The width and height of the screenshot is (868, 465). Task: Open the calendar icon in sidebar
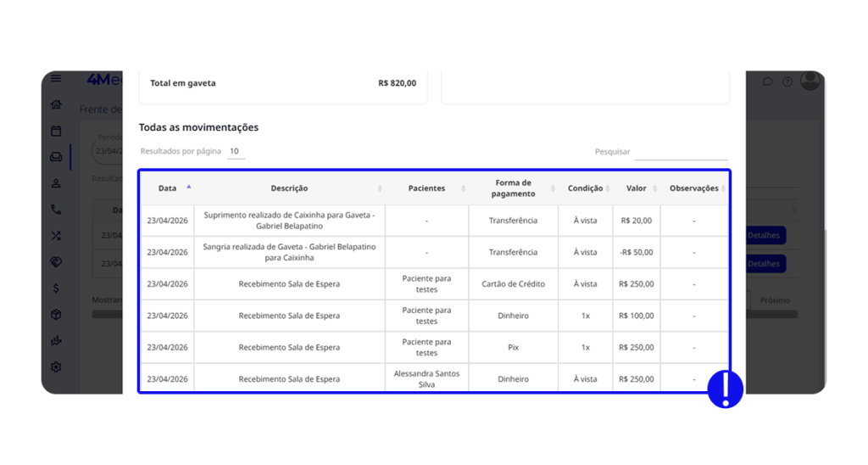(x=56, y=131)
